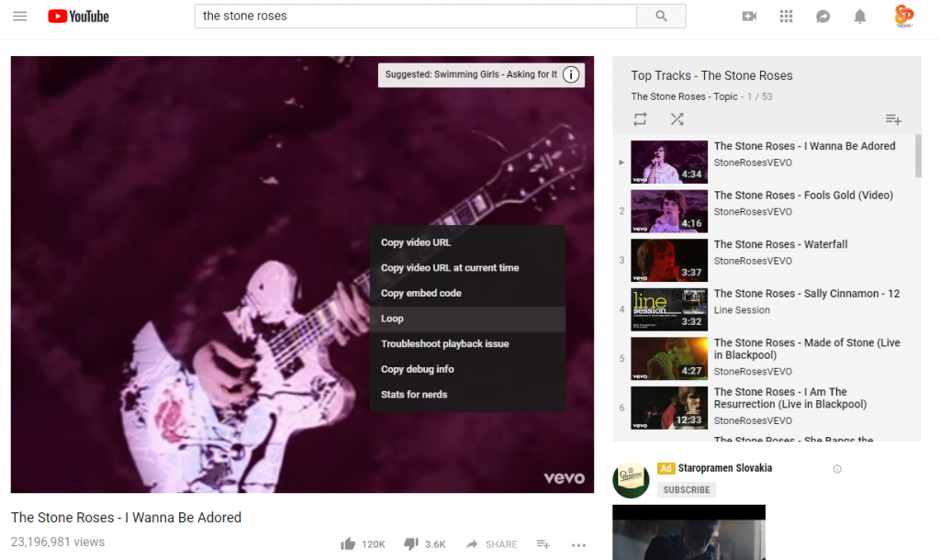This screenshot has height=560, width=940.
Task: Click into the search box
Action: pyautogui.click(x=416, y=17)
